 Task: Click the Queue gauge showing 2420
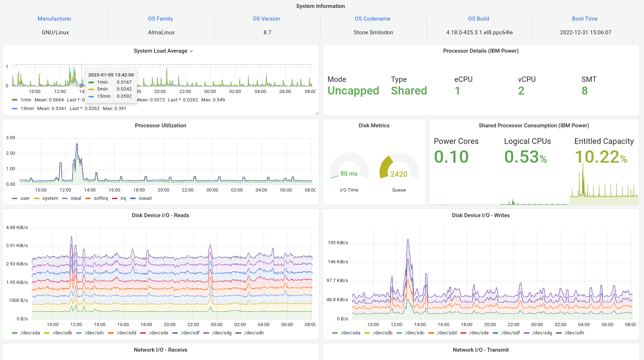click(x=399, y=166)
